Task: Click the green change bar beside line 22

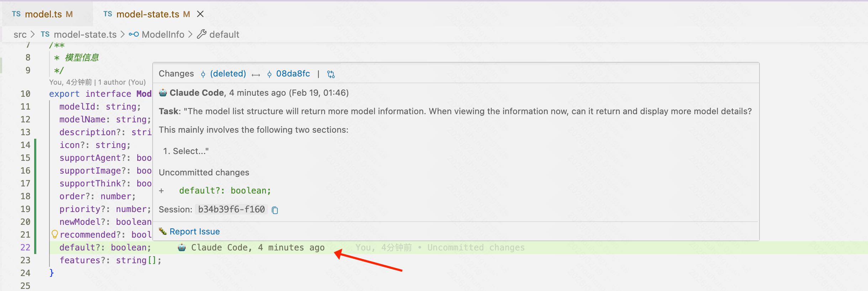Action: [35, 248]
